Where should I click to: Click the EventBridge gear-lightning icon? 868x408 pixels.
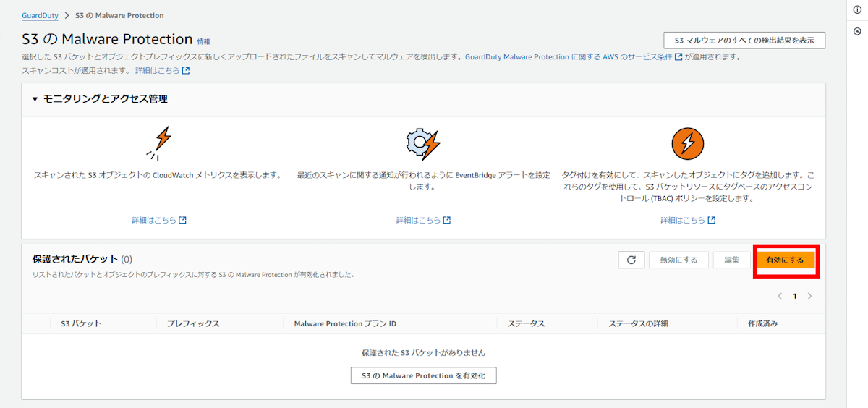tap(423, 144)
